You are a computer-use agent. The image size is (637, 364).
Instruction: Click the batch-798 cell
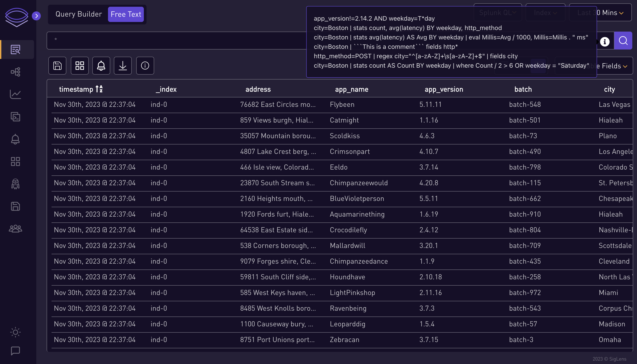tap(525, 167)
